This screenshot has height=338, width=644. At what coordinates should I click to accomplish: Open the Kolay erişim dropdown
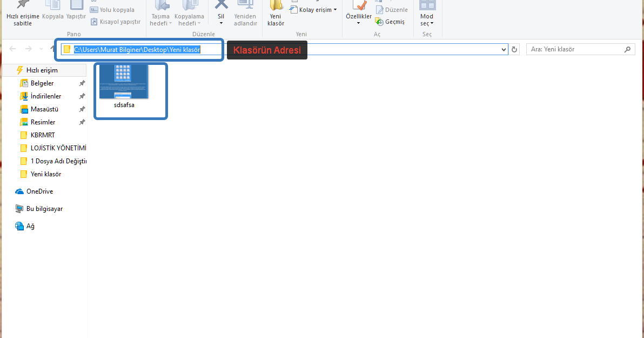313,9
